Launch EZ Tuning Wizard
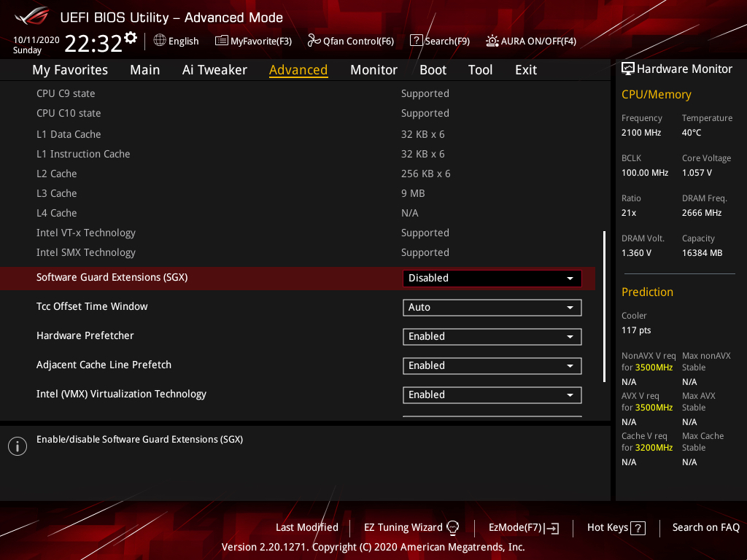747x560 pixels. point(411,527)
